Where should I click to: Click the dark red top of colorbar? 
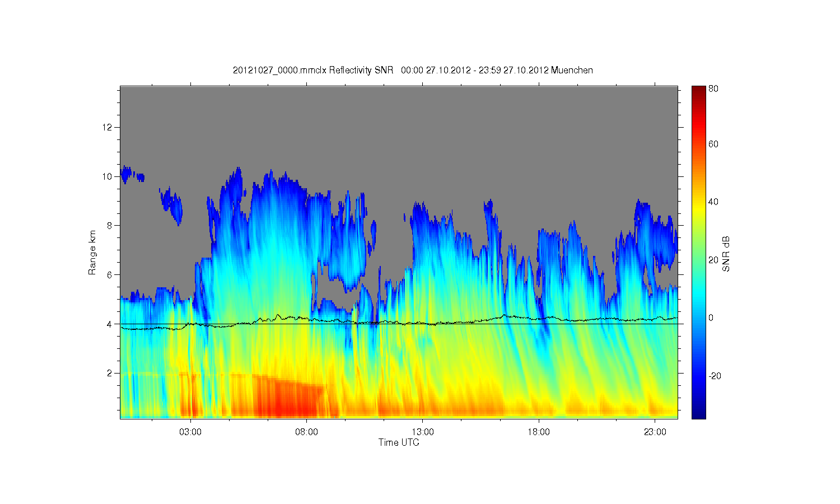tap(698, 91)
